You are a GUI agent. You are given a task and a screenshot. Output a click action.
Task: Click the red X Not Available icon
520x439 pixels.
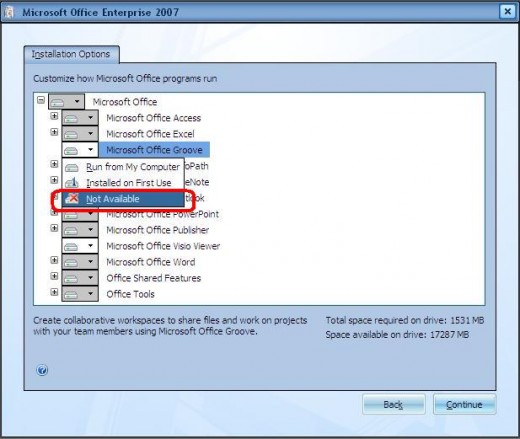click(72, 199)
